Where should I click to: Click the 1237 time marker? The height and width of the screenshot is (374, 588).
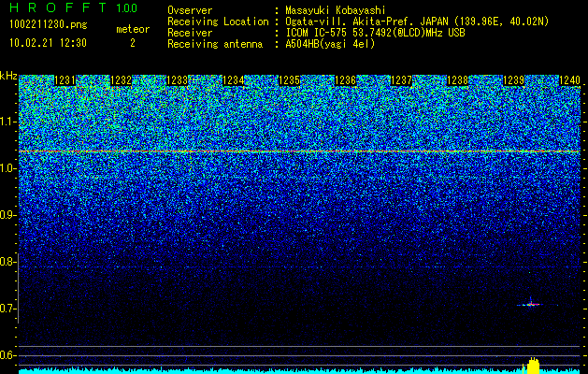pos(401,80)
